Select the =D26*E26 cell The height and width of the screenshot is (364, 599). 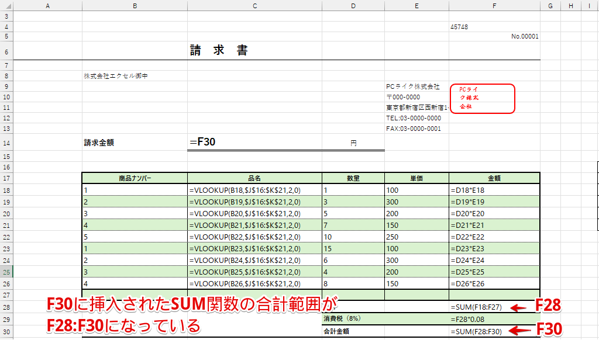(494, 283)
